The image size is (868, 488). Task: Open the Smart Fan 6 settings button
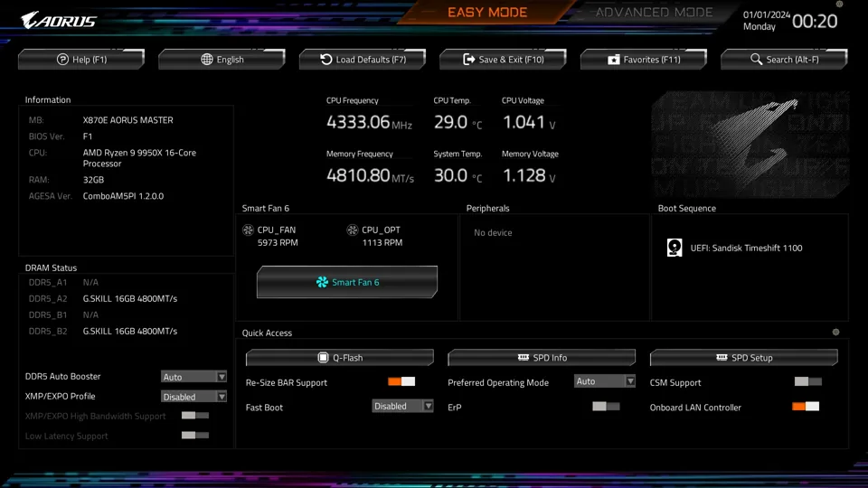pyautogui.click(x=347, y=282)
